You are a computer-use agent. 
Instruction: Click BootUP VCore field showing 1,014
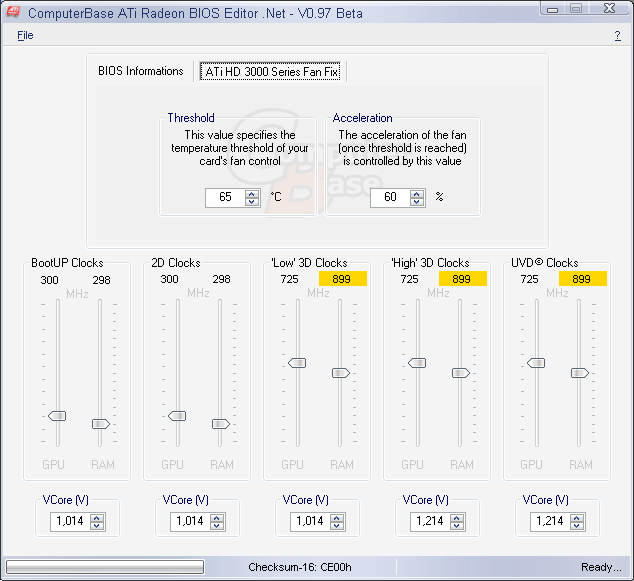point(70,522)
